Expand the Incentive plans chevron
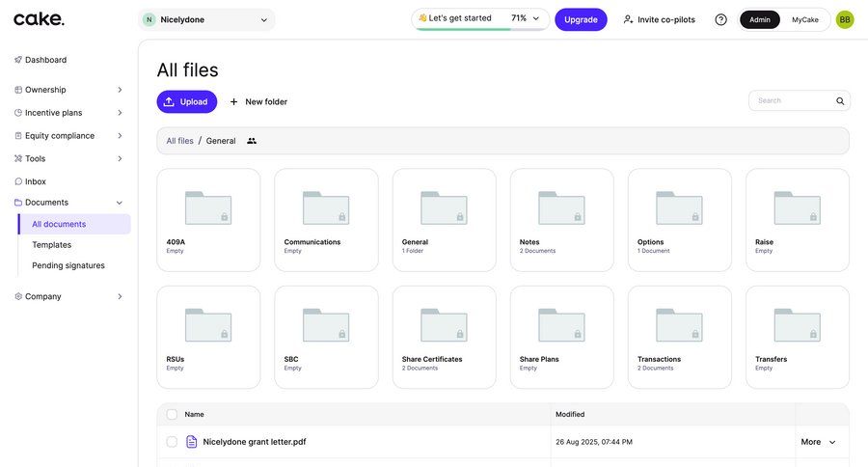 (x=120, y=113)
